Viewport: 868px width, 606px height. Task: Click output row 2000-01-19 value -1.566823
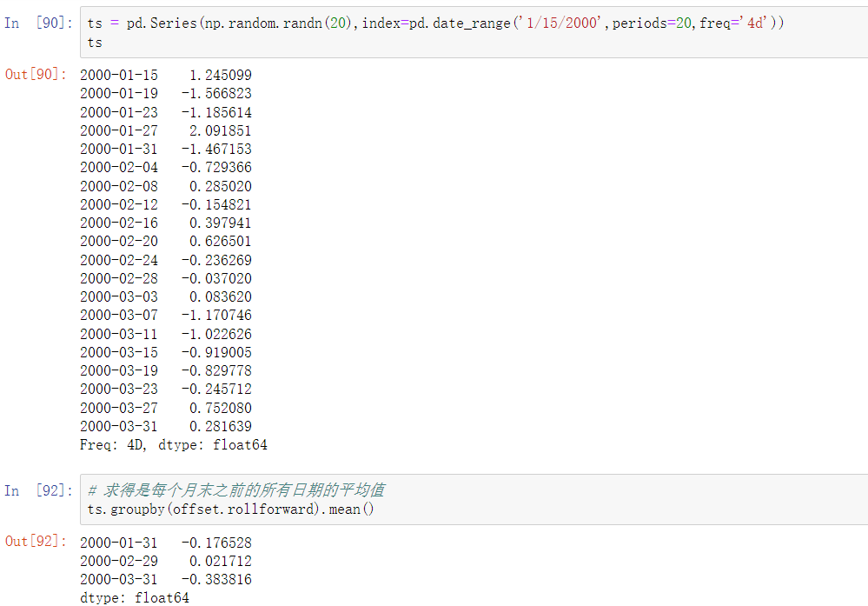[166, 93]
